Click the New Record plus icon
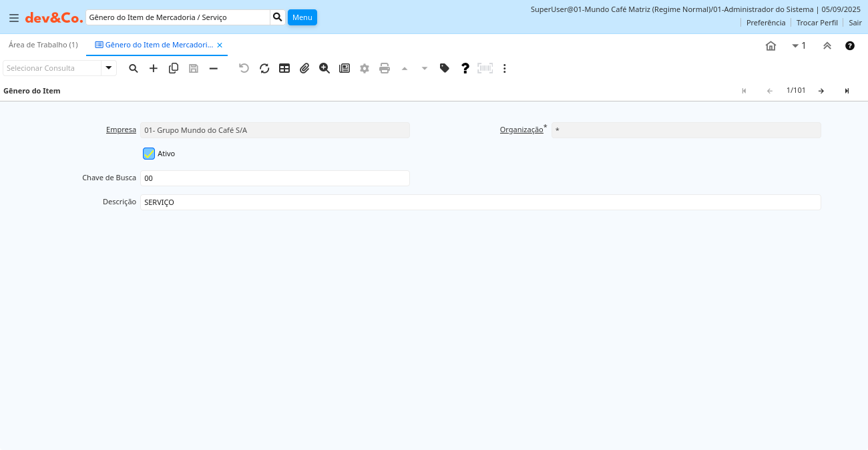 [x=154, y=68]
